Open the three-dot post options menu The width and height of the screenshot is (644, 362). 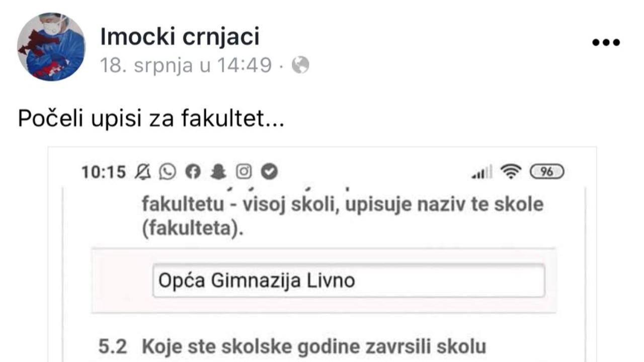[x=606, y=43]
